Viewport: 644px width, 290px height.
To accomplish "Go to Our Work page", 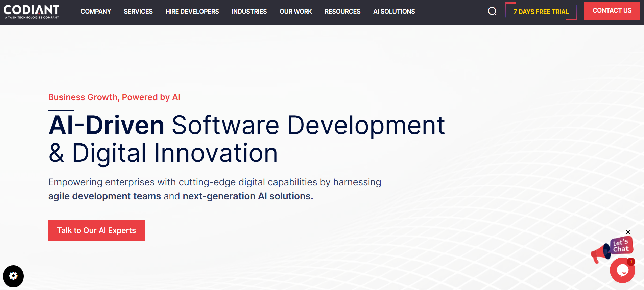I will coord(296,12).
